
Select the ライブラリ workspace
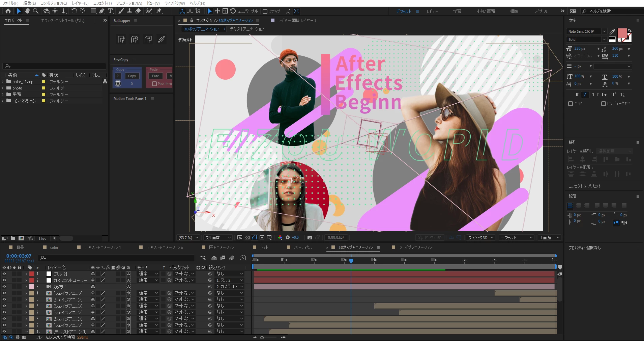(x=540, y=11)
